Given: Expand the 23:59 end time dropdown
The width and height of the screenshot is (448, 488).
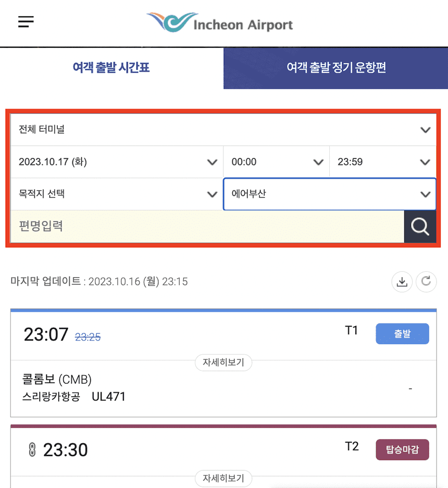Looking at the screenshot, I should tap(383, 161).
